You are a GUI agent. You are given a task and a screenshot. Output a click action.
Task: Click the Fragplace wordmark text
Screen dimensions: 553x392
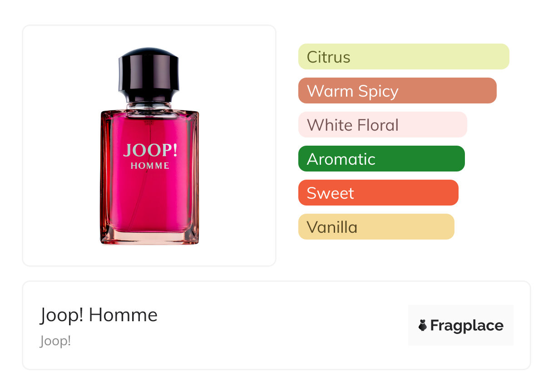click(467, 326)
